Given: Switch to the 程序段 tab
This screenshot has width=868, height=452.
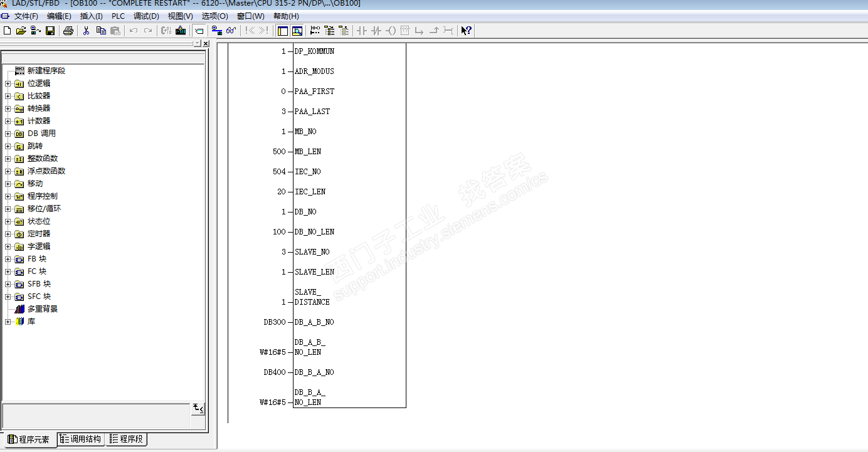Looking at the screenshot, I should tap(126, 439).
